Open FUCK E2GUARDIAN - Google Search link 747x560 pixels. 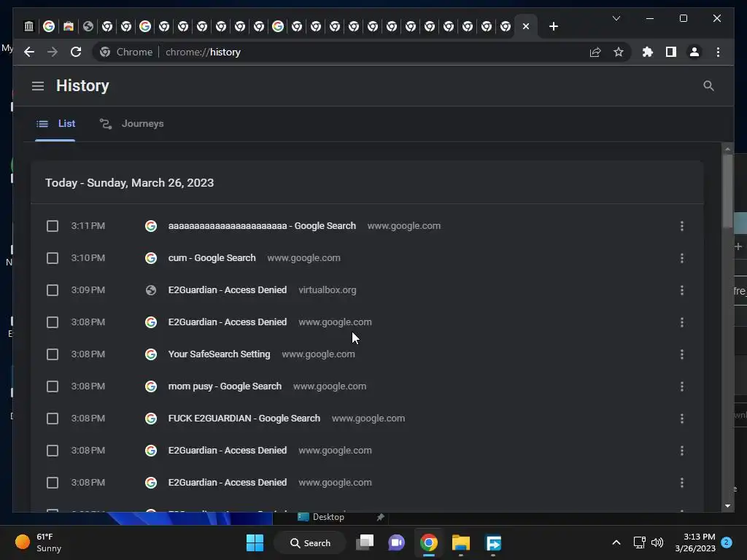point(244,419)
